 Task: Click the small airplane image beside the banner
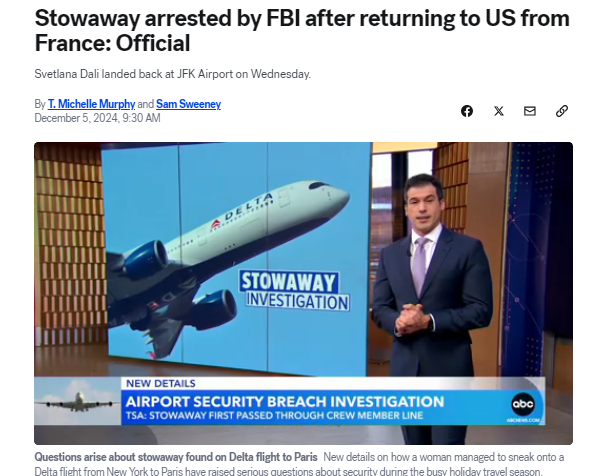tap(78, 401)
